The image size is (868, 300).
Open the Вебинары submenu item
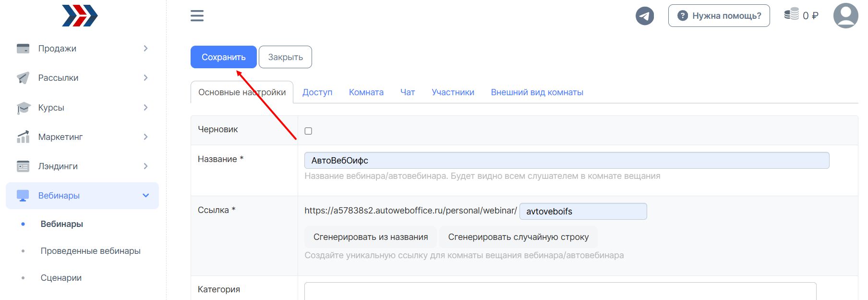coord(62,224)
